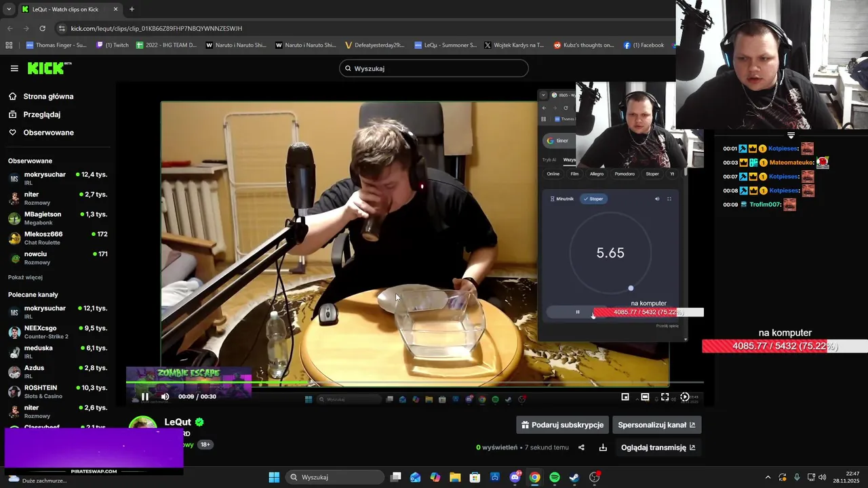868x488 pixels.
Task: Open Defeatyesterday29 bookmark
Action: tap(374, 45)
